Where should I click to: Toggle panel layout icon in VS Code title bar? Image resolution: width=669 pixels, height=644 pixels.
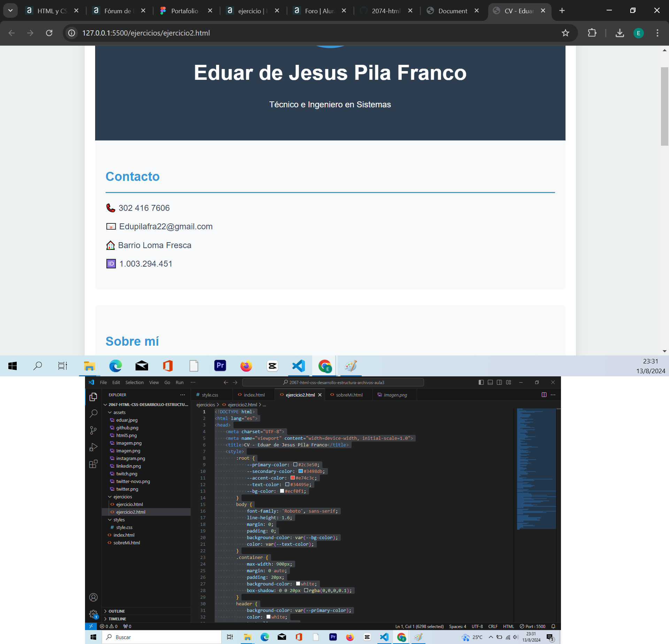(490, 382)
